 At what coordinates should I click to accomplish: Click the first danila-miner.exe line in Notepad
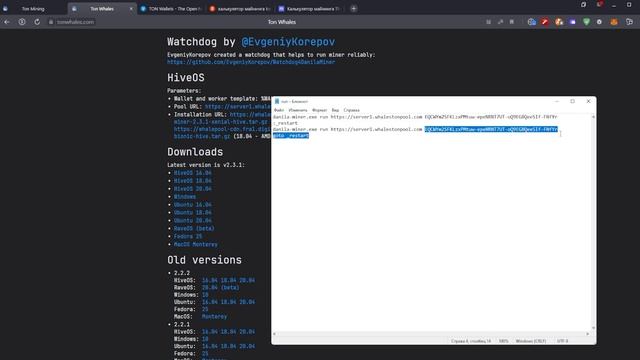[x=415, y=117]
